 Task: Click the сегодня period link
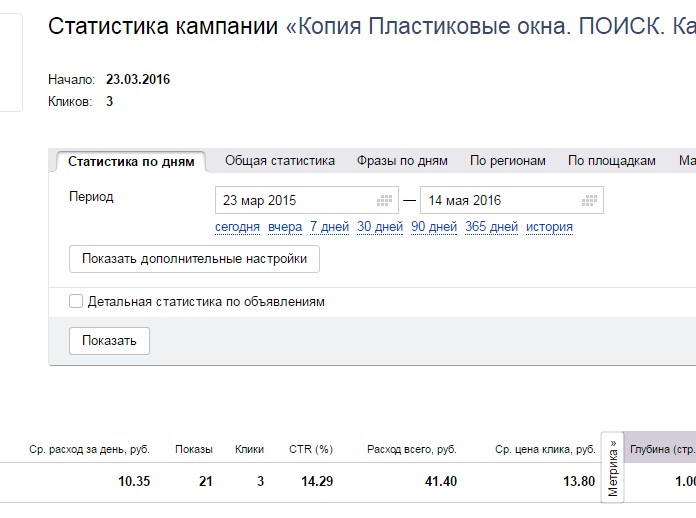pos(237,227)
